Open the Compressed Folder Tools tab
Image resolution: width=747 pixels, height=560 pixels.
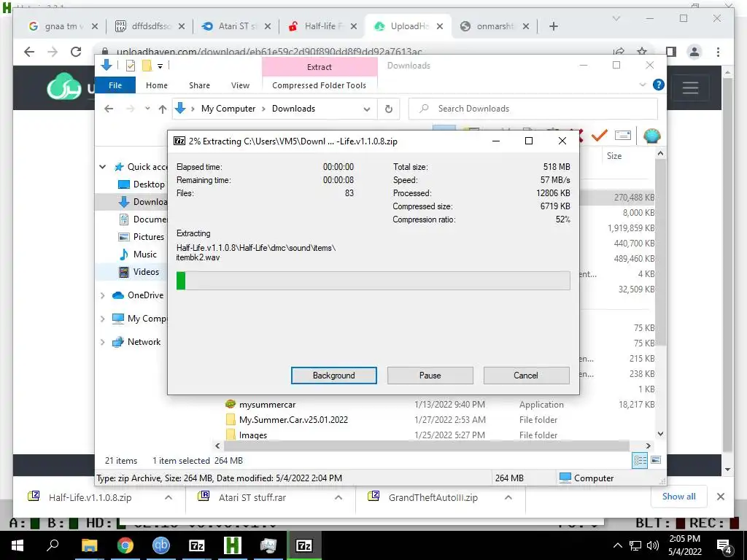(x=320, y=85)
